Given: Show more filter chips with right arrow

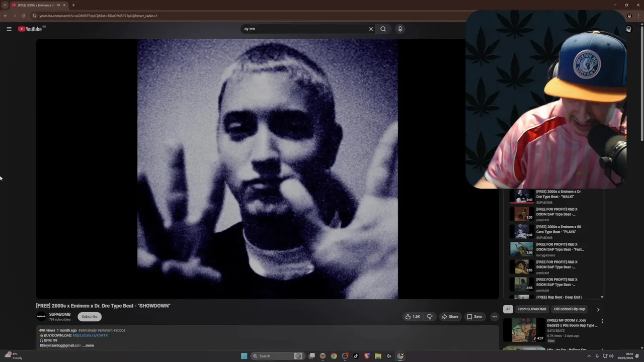Looking at the screenshot, I should (x=598, y=309).
